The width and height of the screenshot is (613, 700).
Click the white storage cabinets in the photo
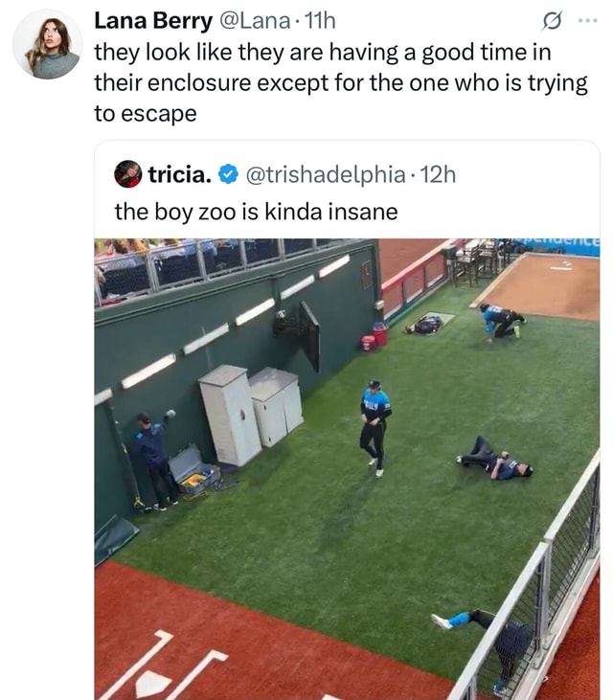249,410
